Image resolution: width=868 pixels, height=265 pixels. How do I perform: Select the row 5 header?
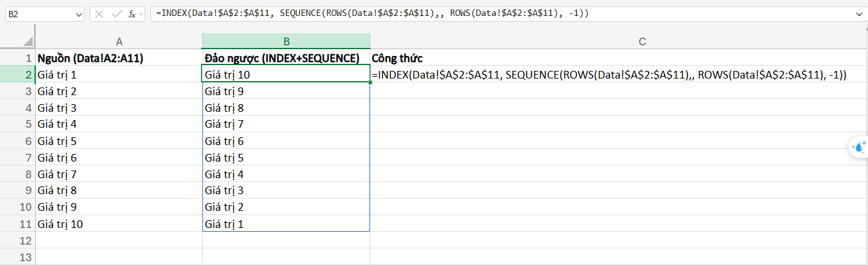18,125
